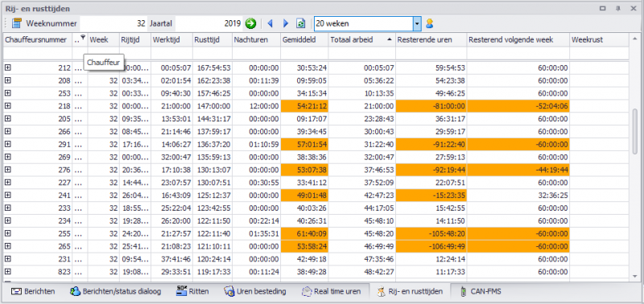Go to next week with blue right arrow
This screenshot has height=304, width=644.
[x=286, y=24]
